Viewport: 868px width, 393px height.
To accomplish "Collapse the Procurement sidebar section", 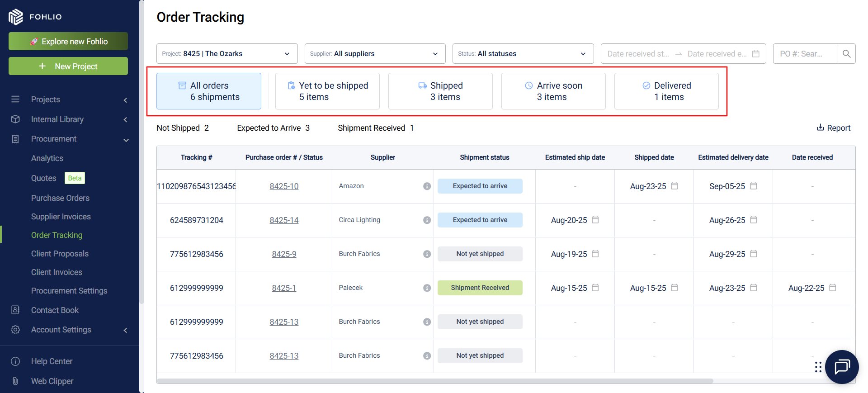I will (x=126, y=140).
